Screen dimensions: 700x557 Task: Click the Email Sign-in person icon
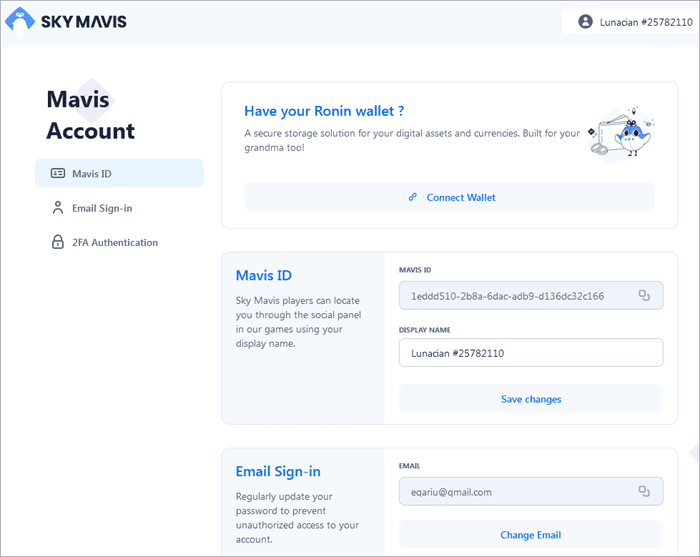[x=58, y=208]
